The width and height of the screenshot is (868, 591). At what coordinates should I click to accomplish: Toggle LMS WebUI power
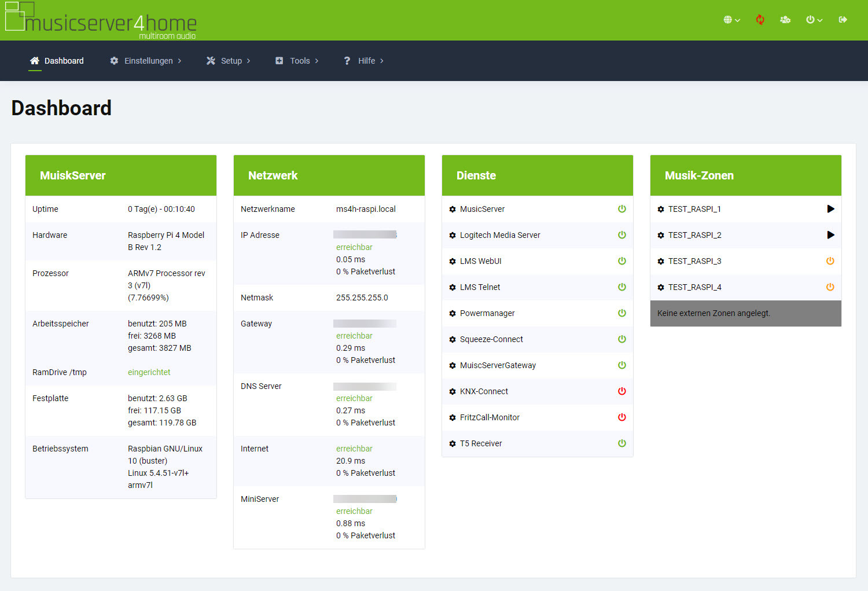point(622,261)
